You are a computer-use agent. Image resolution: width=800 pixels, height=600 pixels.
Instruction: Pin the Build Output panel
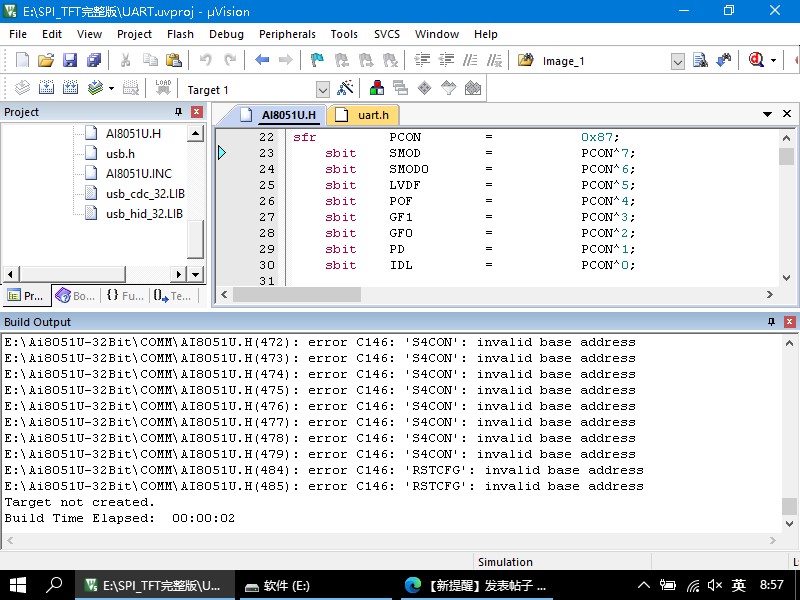coord(771,321)
